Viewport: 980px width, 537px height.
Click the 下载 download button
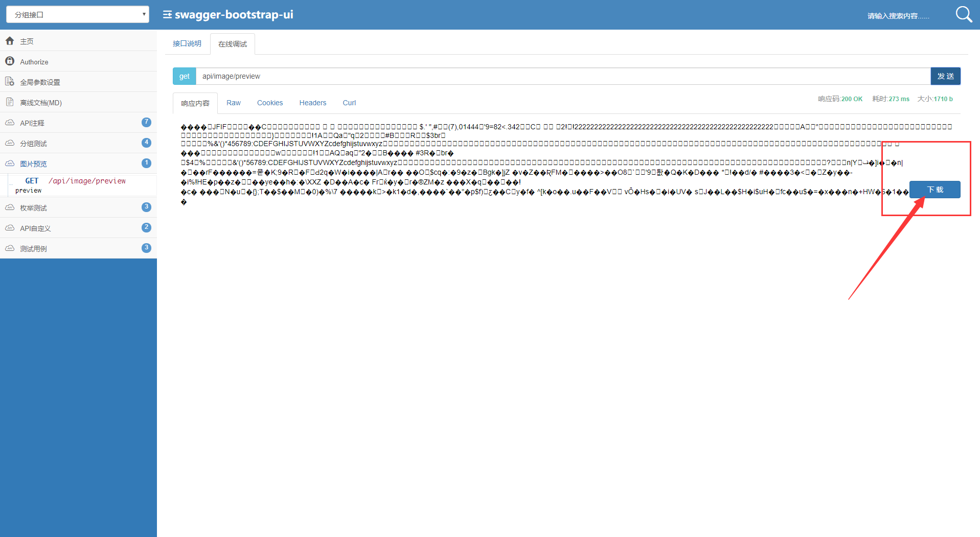click(934, 189)
